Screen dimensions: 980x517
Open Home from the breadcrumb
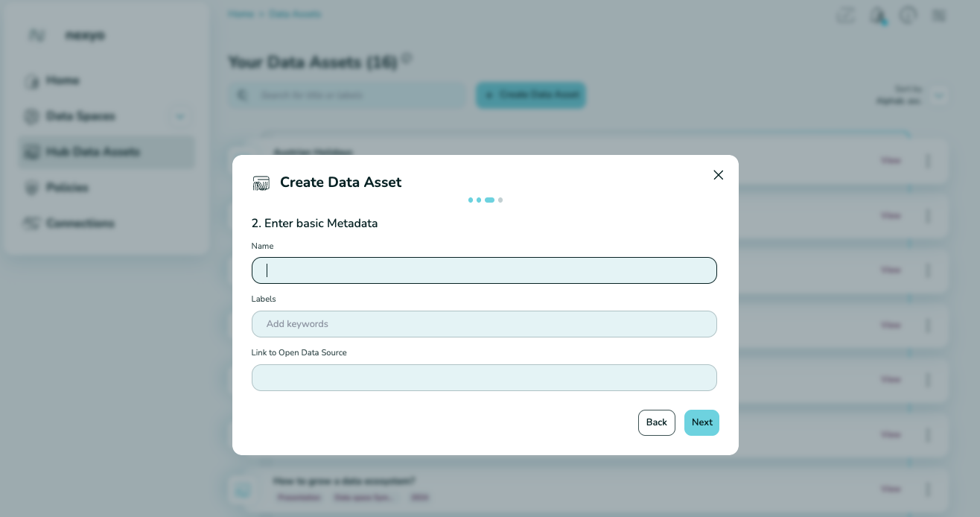241,13
